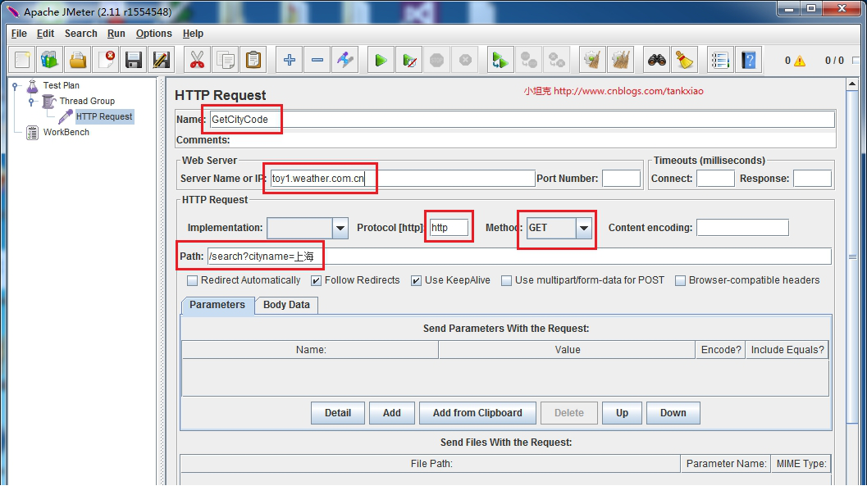This screenshot has height=504, width=867.
Task: Open the Method GET dropdown
Action: 584,228
